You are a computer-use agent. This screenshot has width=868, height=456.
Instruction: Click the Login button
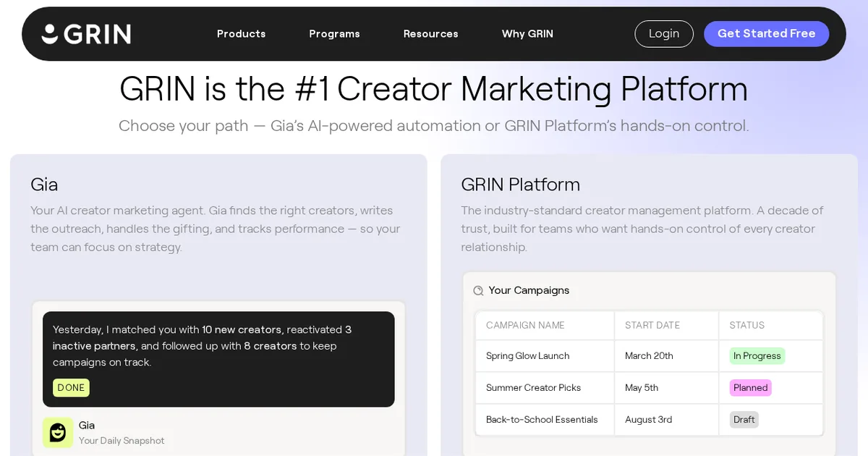[x=664, y=34]
